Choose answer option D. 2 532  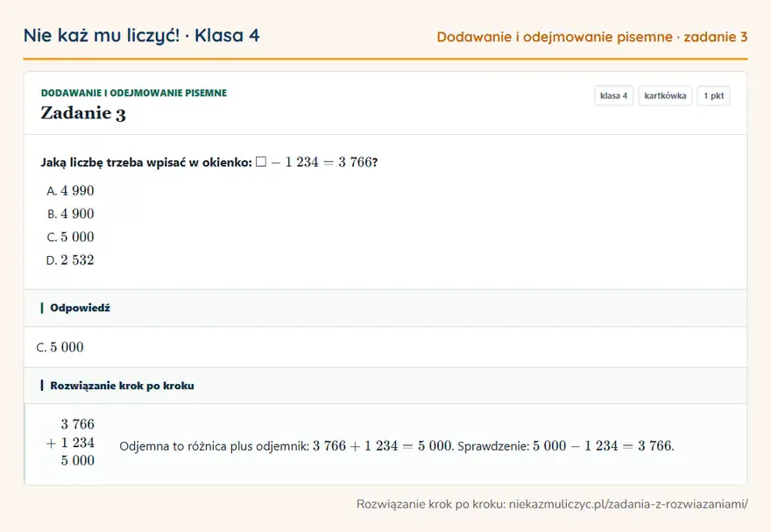click(x=70, y=260)
